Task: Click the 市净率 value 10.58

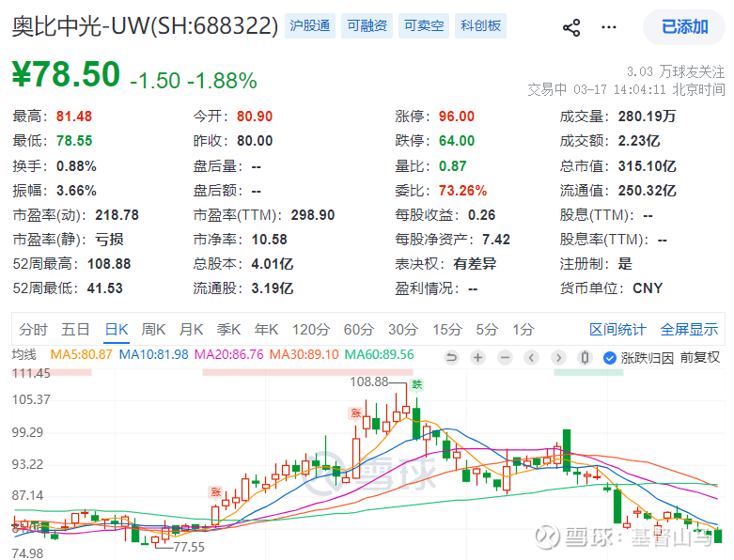Action: (269, 240)
